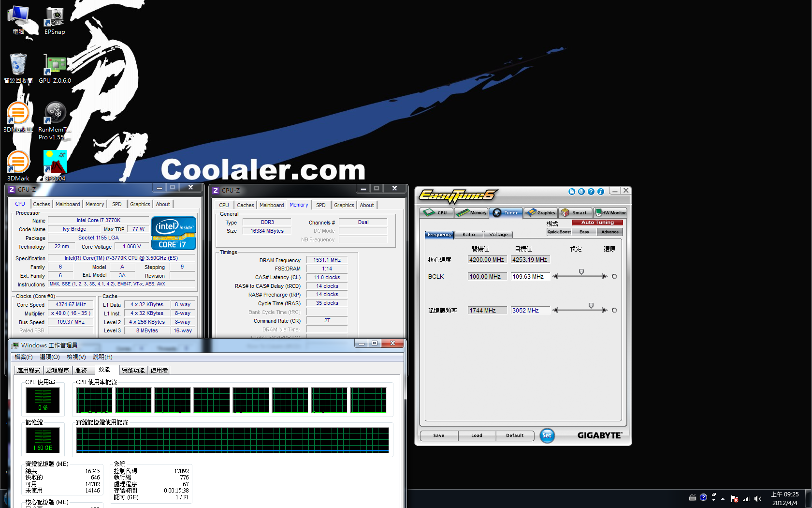Open the EasyTune6 Smart tab
Screen dimensions: 812x508
pos(575,212)
